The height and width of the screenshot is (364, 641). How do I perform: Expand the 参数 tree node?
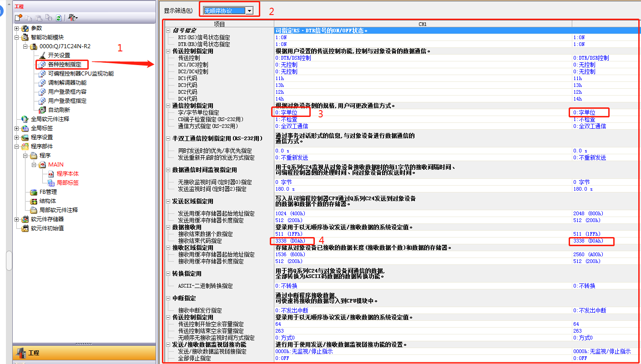point(16,28)
